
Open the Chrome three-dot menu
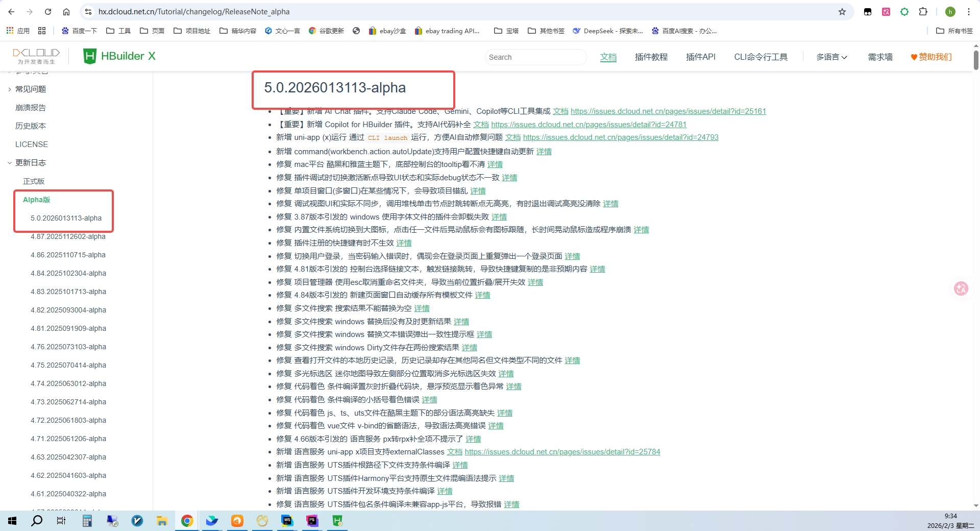(x=968, y=12)
